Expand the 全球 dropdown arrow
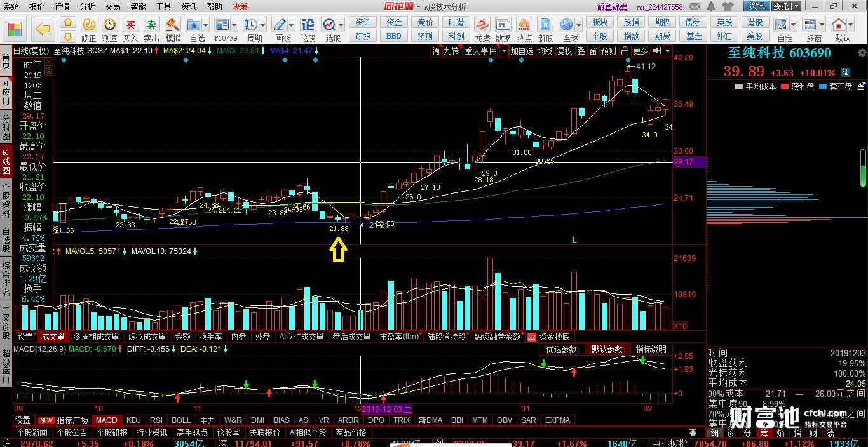Image resolution: width=868 pixels, height=447 pixels. click(578, 25)
